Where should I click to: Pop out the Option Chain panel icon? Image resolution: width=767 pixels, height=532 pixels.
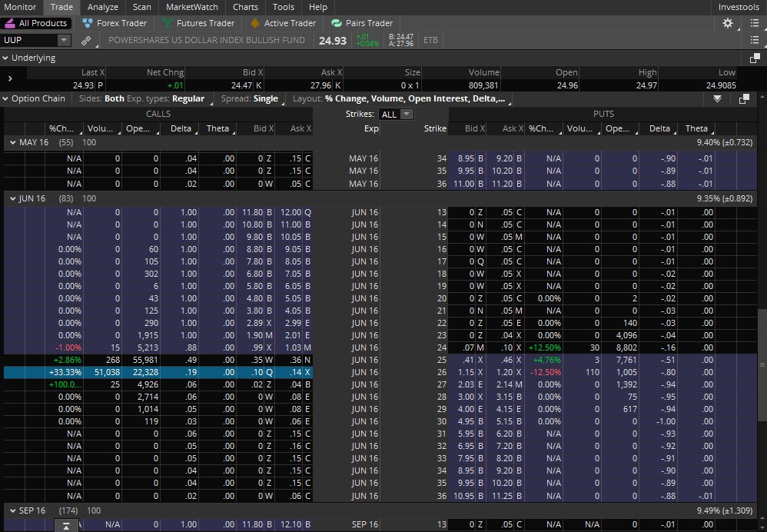point(744,99)
